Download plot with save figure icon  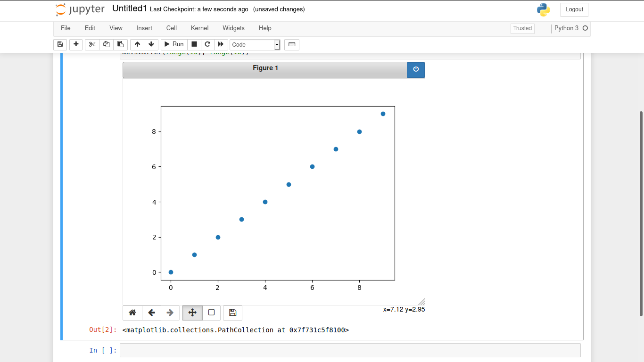[232, 313]
